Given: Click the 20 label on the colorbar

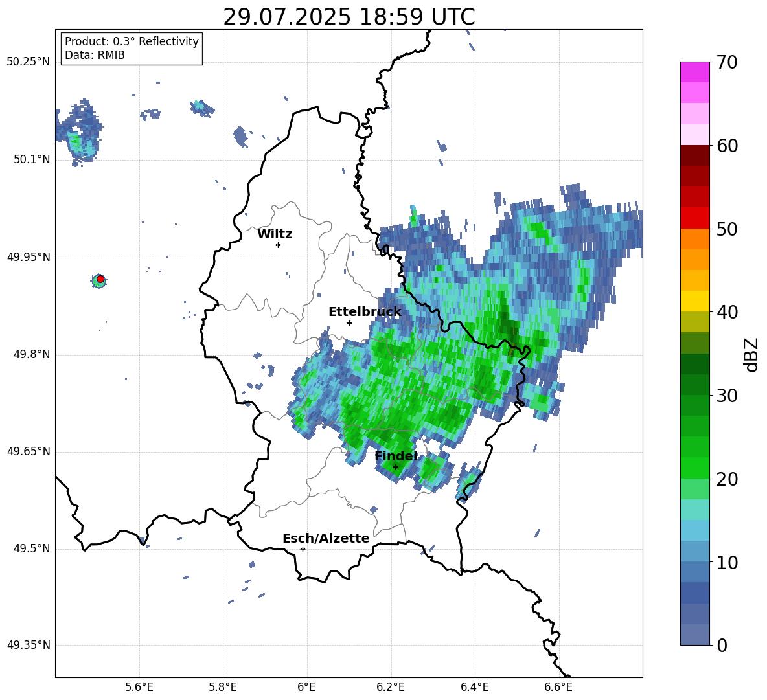Looking at the screenshot, I should (727, 479).
